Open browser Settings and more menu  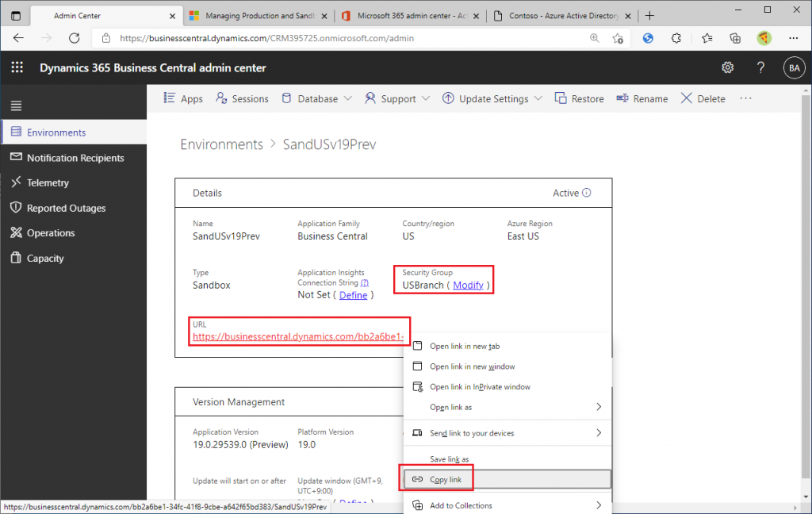793,38
